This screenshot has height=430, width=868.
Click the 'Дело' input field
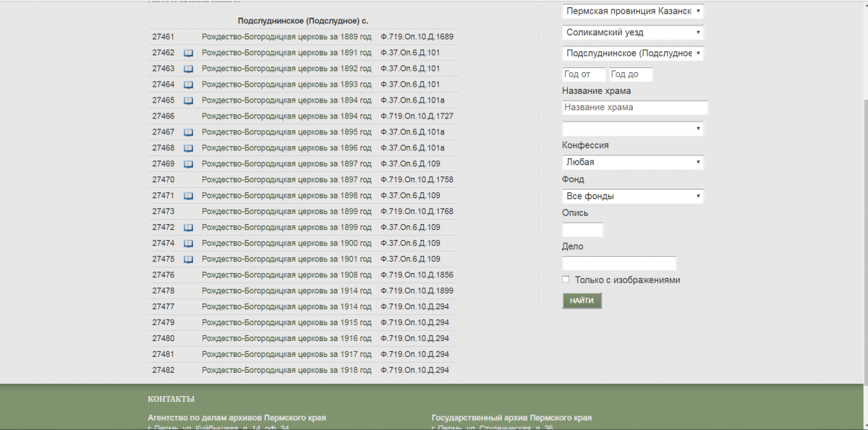pos(618,263)
